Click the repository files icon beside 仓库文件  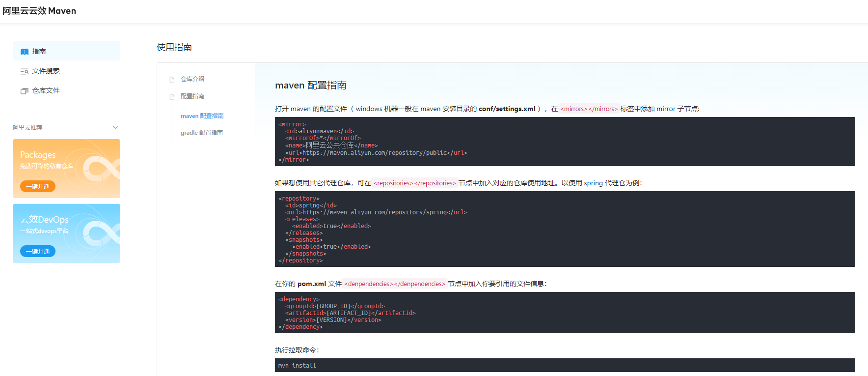(x=25, y=91)
